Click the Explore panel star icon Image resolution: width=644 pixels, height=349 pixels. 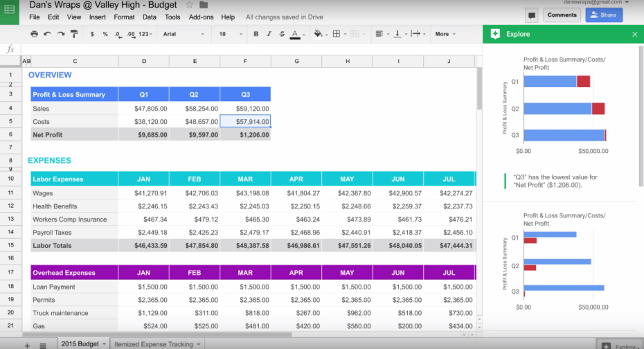point(495,34)
